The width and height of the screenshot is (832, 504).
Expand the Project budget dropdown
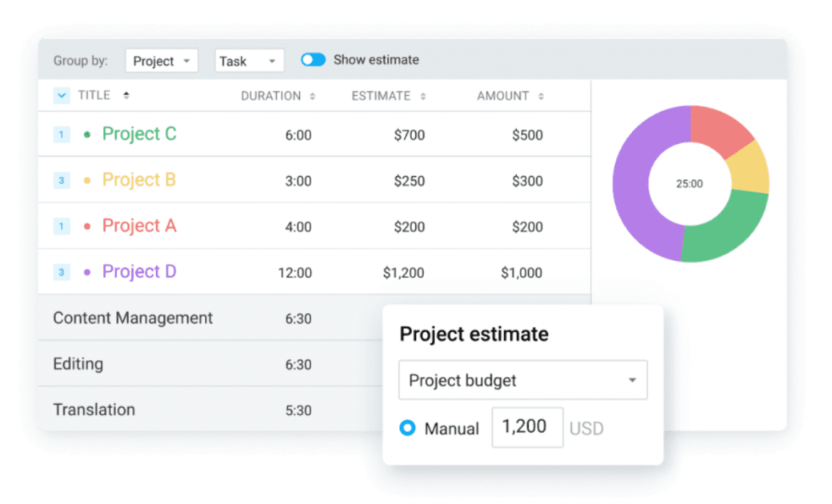(x=522, y=380)
